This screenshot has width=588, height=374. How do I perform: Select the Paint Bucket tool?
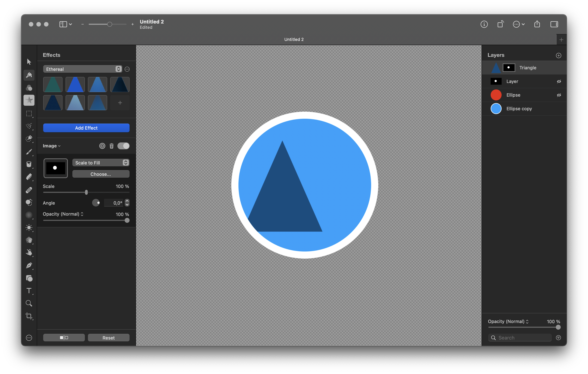click(x=29, y=164)
